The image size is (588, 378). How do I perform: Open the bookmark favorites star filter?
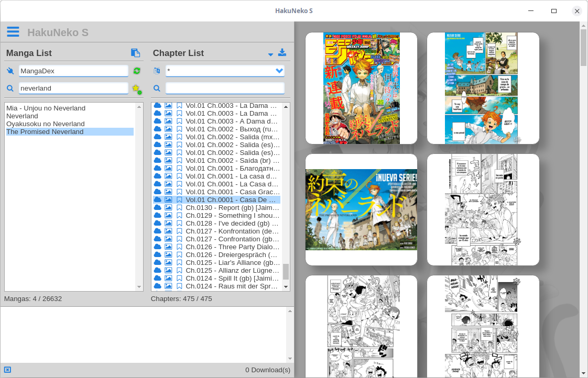(135, 88)
